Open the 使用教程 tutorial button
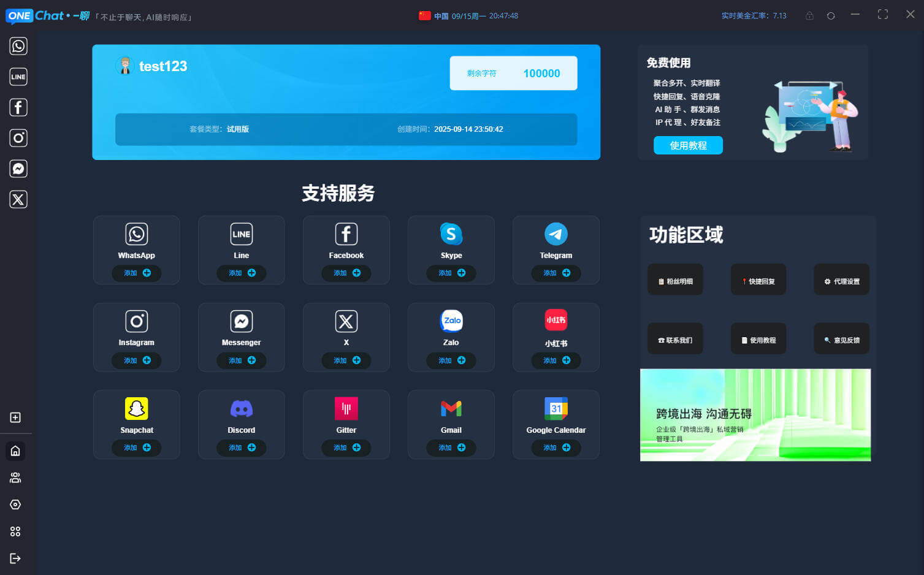This screenshot has width=924, height=575. tap(687, 145)
